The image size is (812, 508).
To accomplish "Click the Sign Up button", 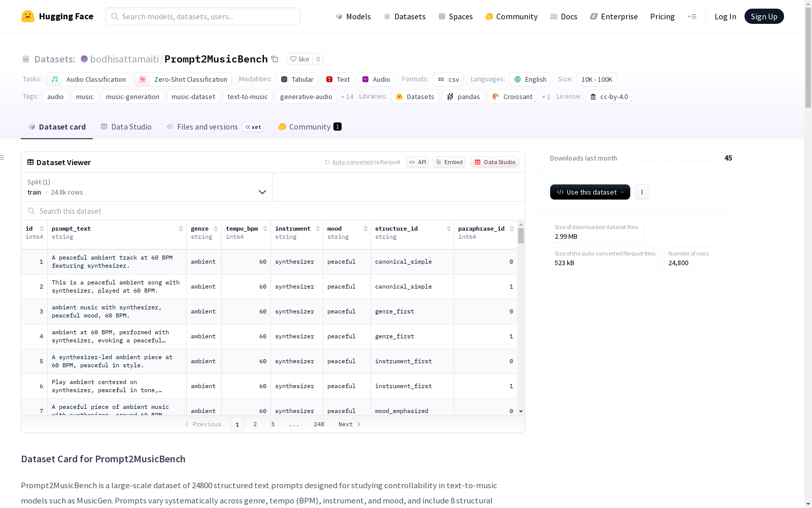I will [764, 16].
